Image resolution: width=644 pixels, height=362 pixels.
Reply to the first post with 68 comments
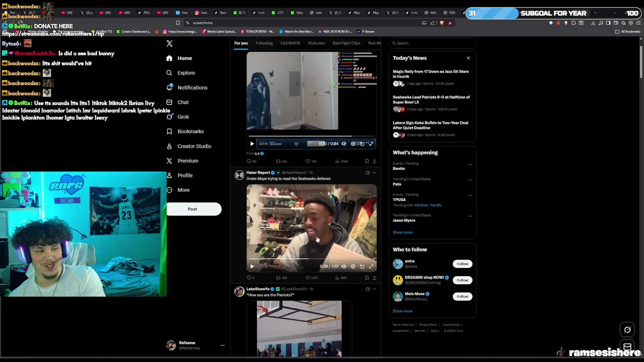click(x=251, y=161)
